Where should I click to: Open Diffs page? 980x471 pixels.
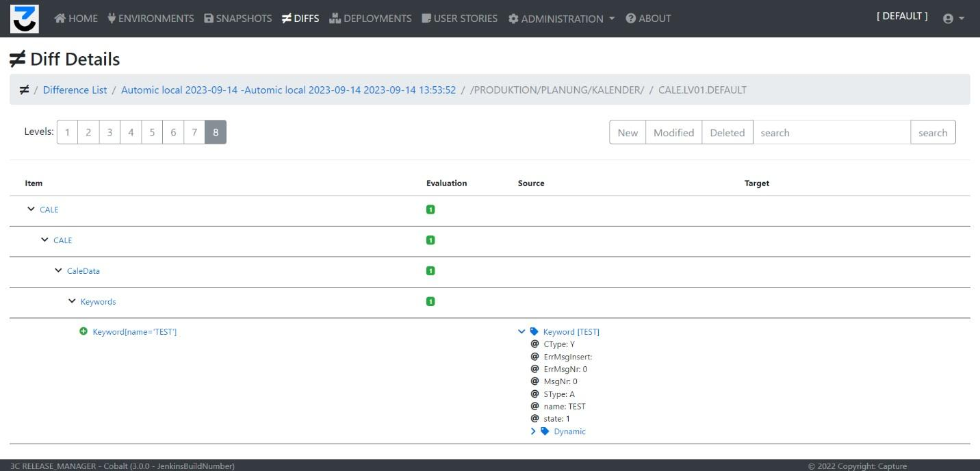(x=300, y=18)
